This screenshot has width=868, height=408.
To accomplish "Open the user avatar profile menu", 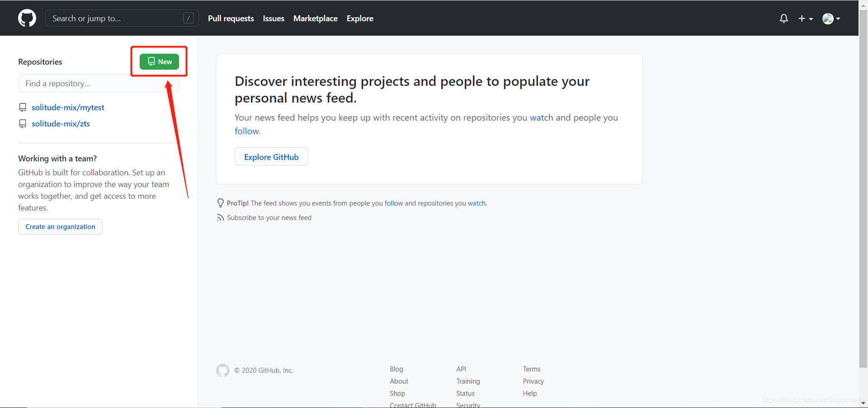I will 831,19.
